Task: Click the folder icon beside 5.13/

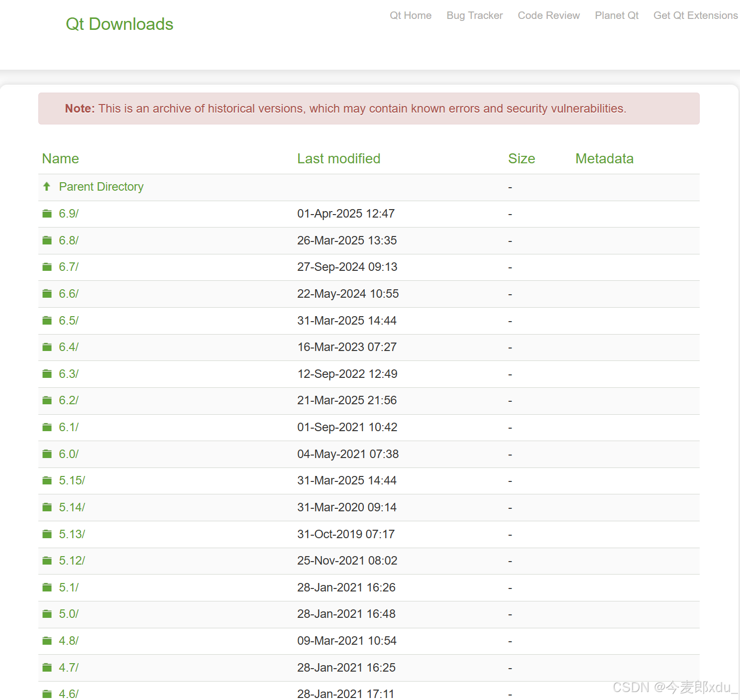Action: [x=47, y=534]
